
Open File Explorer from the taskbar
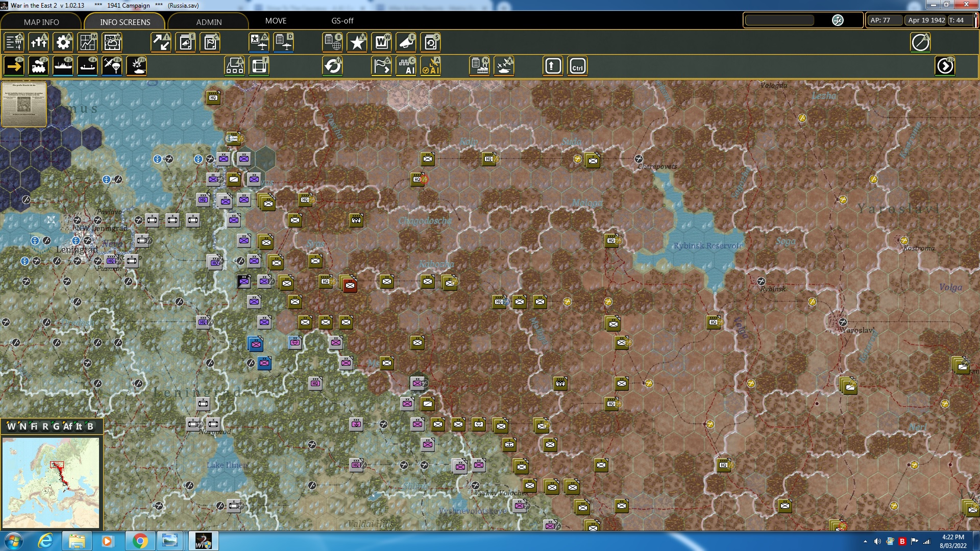coord(77,541)
